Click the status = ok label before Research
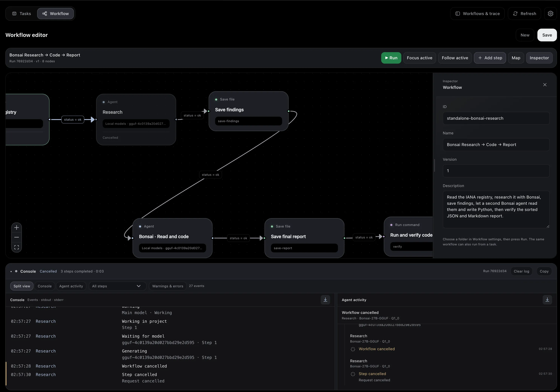The height and width of the screenshot is (392, 560). click(73, 120)
